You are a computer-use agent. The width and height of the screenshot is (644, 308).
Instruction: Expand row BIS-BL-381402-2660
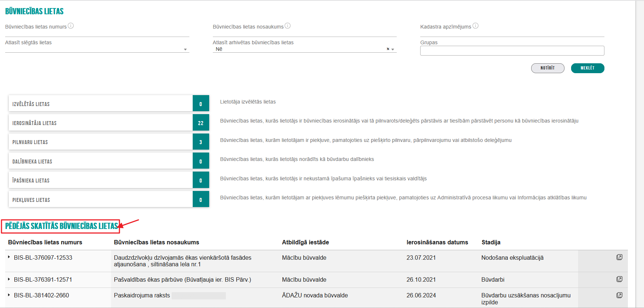pos(9,295)
